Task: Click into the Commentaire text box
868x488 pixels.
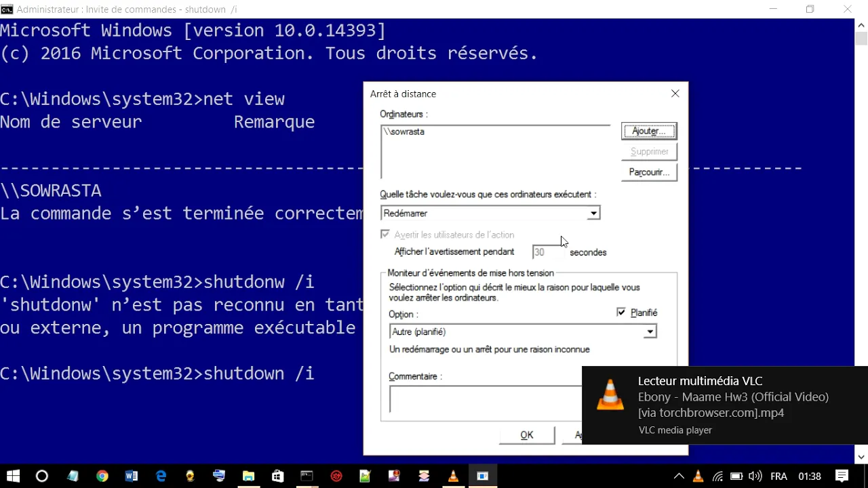Action: click(486, 399)
